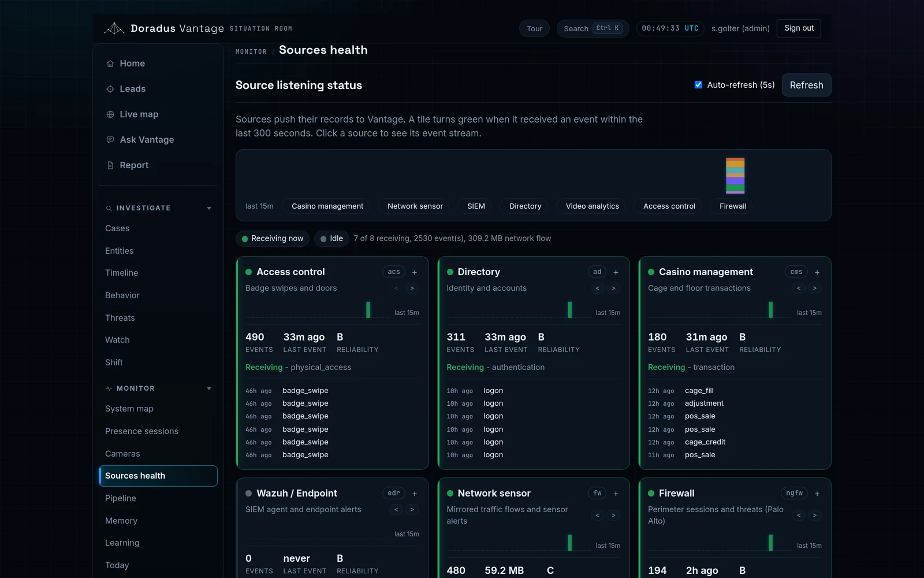Open Threats in sidebar
Image resolution: width=924 pixels, height=578 pixels.
coord(158,318)
